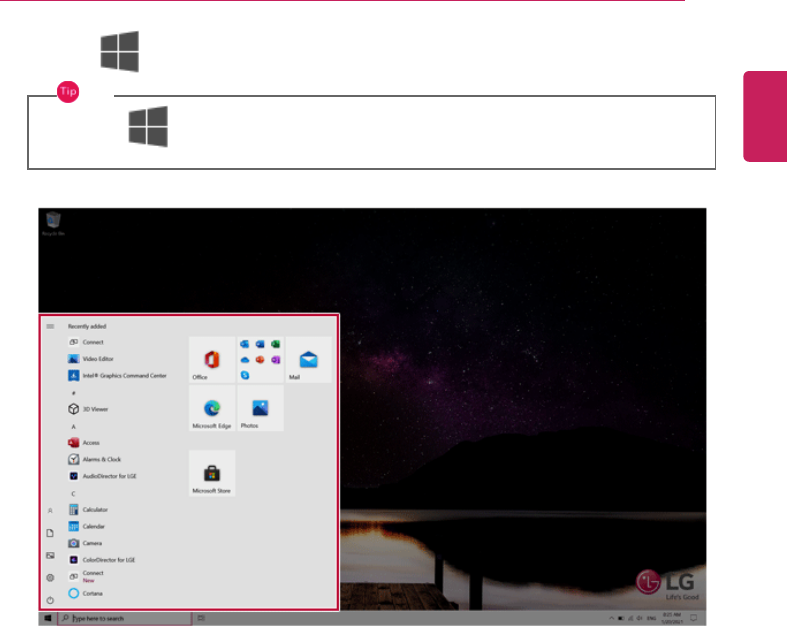Viewport: 787px width, 642px height.
Task: Open Task View on the taskbar
Action: coord(201,618)
